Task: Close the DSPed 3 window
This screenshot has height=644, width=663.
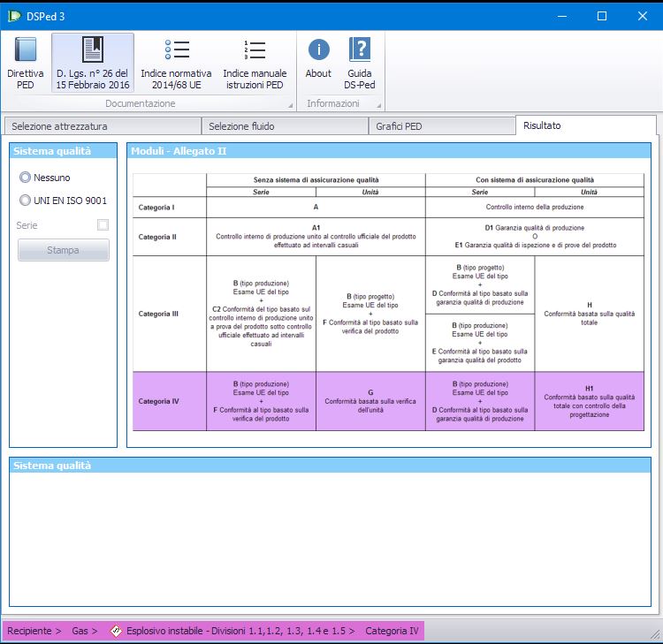Action: tap(643, 16)
